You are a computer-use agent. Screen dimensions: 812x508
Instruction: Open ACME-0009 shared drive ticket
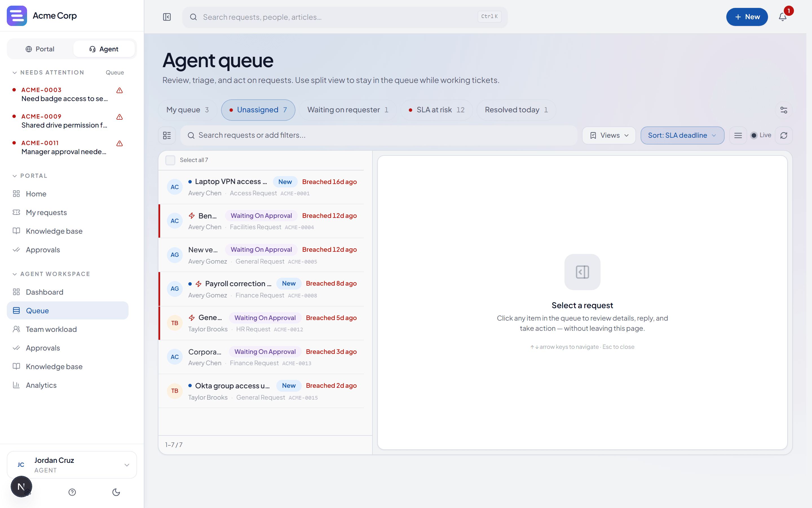[x=67, y=121]
